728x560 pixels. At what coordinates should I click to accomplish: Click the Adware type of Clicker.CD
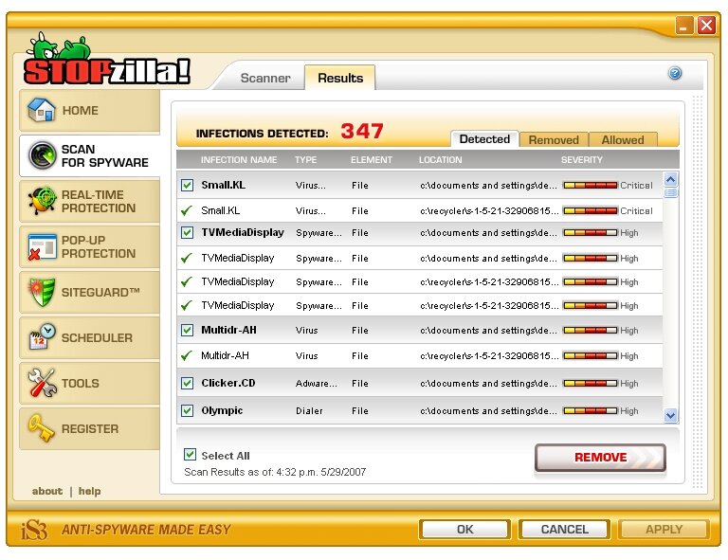[x=317, y=383]
